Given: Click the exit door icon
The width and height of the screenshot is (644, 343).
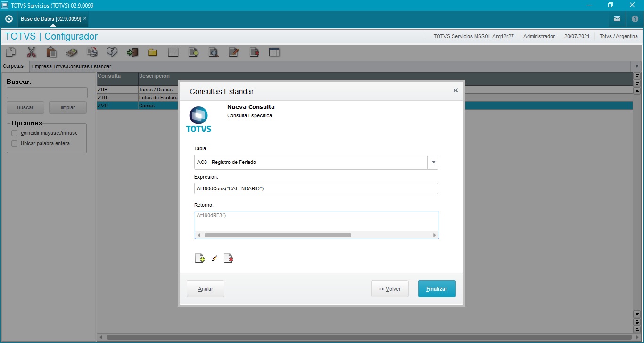Looking at the screenshot, I should 132,52.
